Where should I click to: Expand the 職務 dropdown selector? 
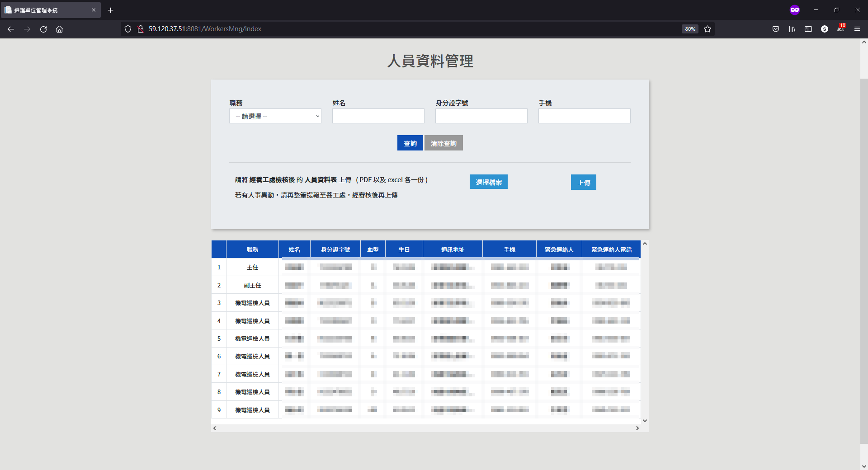275,116
